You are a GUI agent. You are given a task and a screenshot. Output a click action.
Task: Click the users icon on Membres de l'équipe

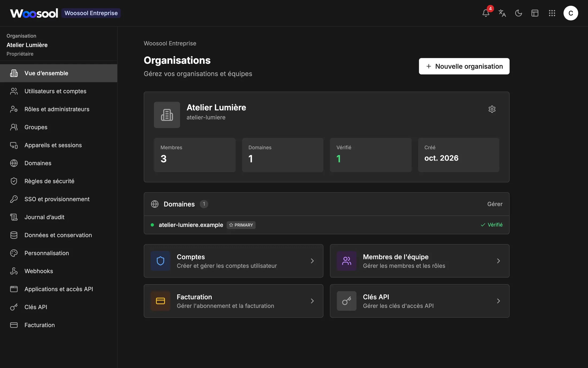click(346, 261)
